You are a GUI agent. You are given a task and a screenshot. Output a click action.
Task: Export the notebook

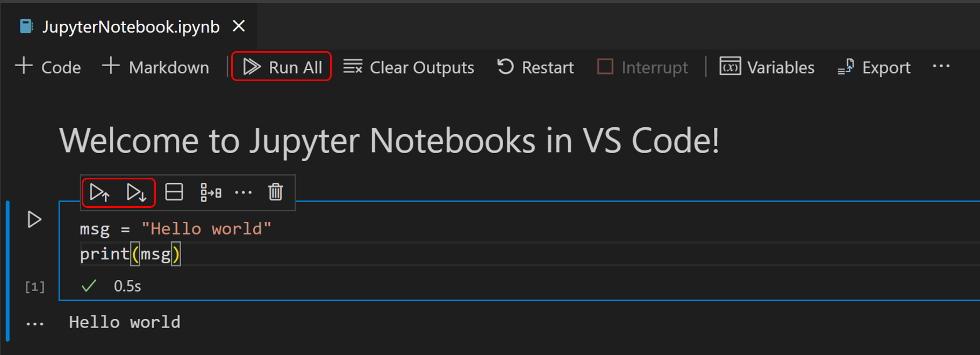(874, 67)
